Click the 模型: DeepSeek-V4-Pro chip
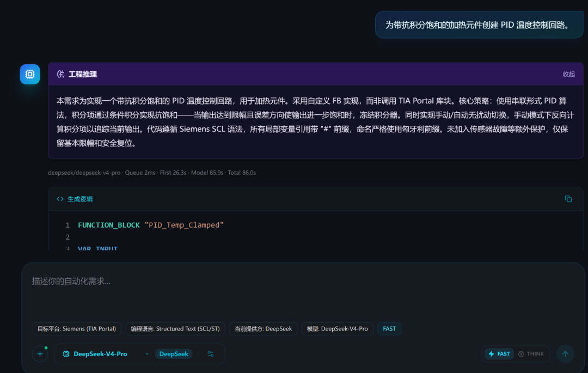 [337, 329]
